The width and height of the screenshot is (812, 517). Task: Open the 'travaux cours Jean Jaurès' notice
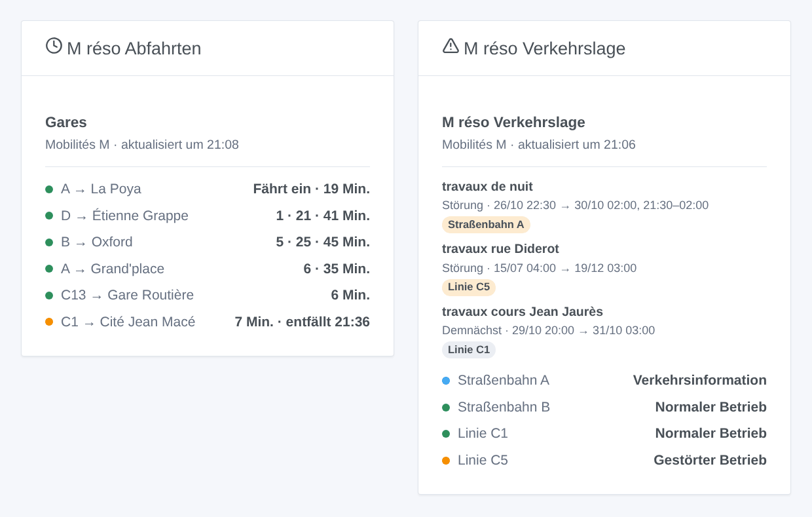point(523,312)
